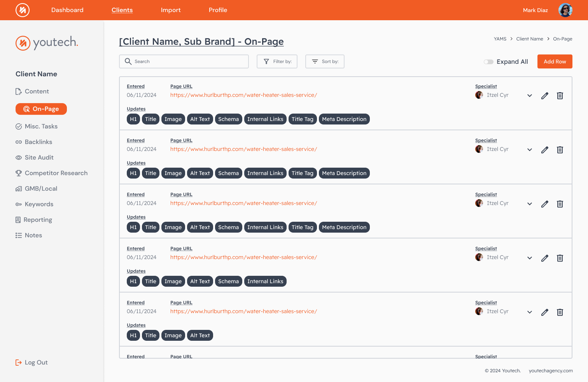Click the Add Row button

[x=555, y=61]
